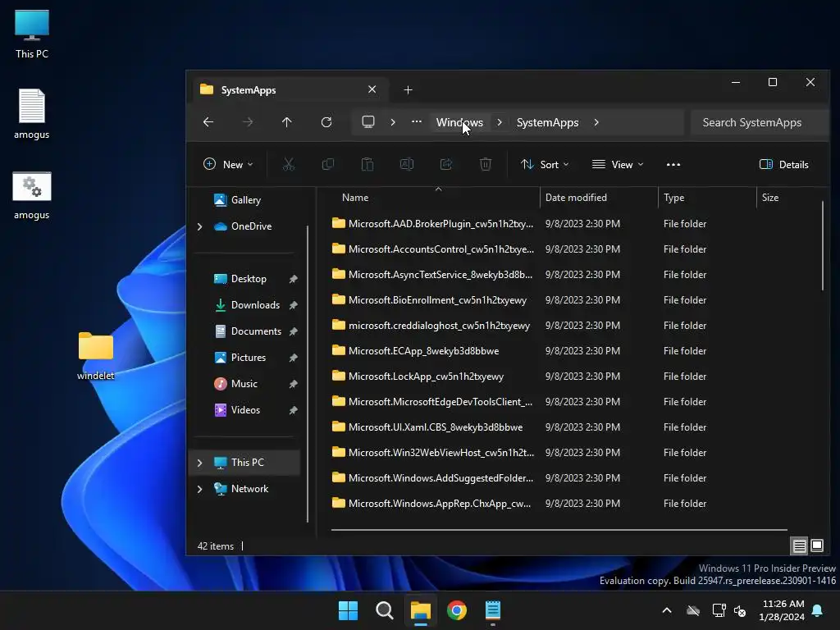Viewport: 840px width, 630px height.
Task: Click SystemApps breadcrumb segment
Action: [x=547, y=122]
